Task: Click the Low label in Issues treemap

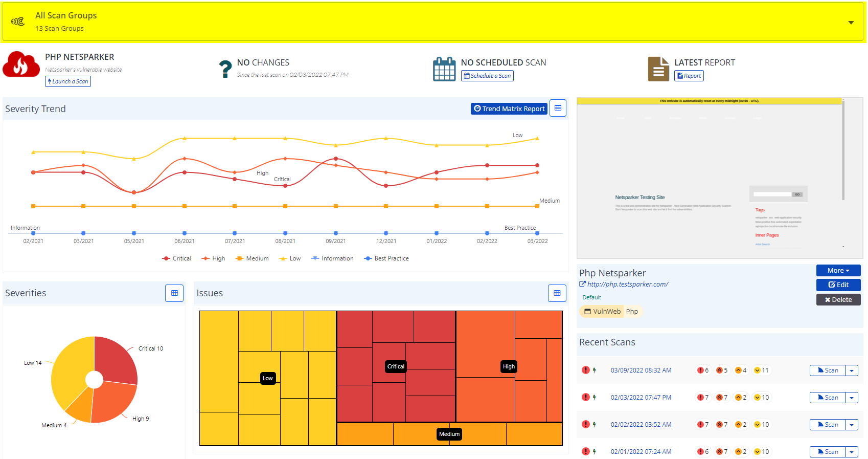Action: pos(268,378)
